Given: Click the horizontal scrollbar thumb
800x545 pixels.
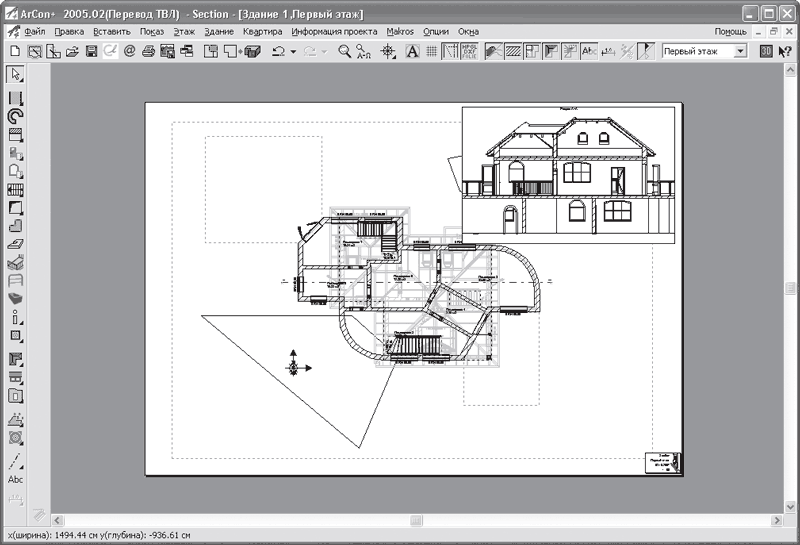Looking at the screenshot, I should tap(416, 521).
